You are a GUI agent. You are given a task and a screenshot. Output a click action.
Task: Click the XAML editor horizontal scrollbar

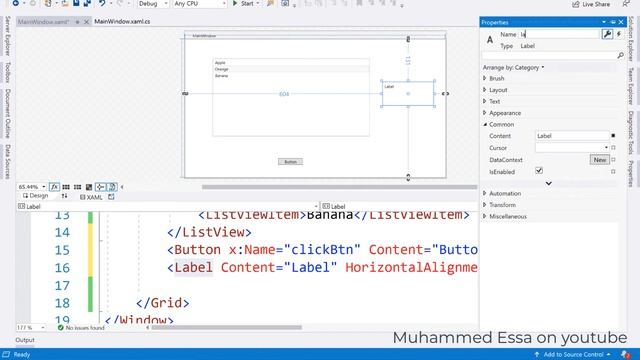pos(227,327)
